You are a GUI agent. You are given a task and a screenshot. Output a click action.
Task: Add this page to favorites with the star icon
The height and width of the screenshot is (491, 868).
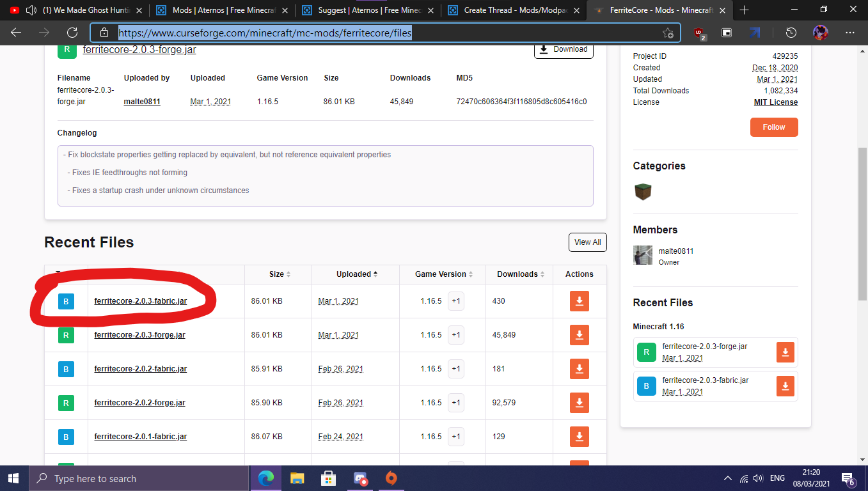pos(668,33)
